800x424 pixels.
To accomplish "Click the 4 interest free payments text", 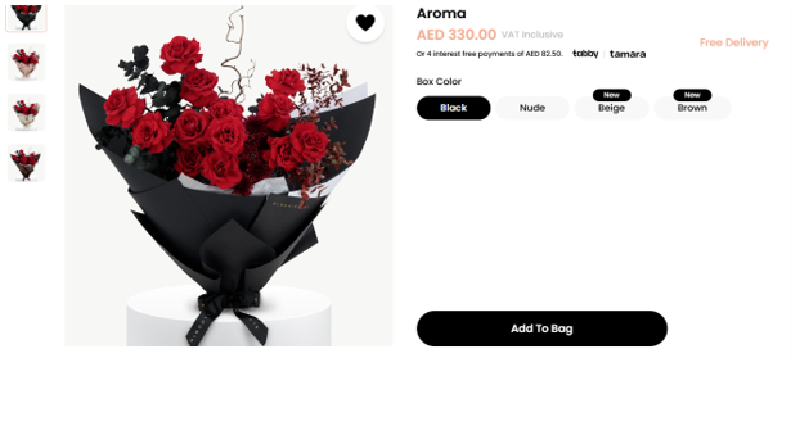I will (x=489, y=54).
